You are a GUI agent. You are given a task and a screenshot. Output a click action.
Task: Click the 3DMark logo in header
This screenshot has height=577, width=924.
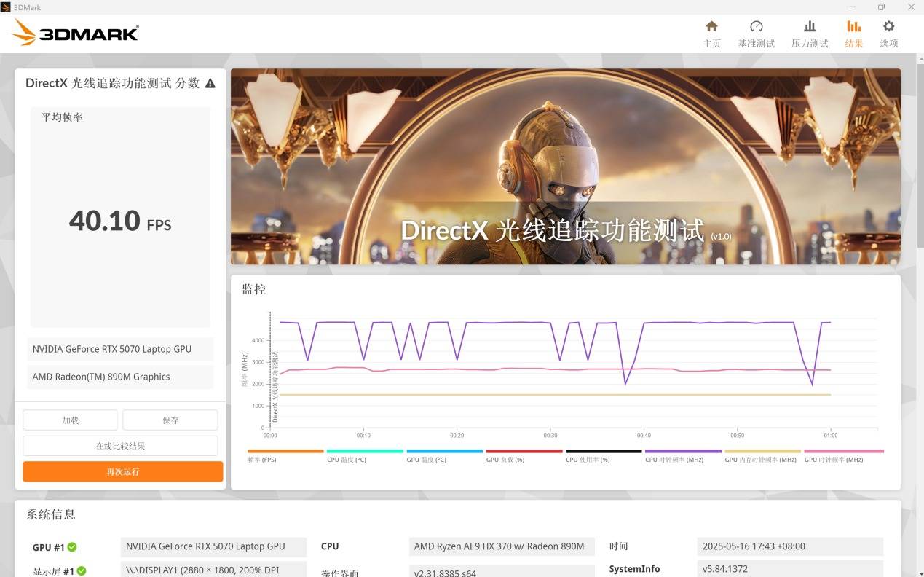pos(76,33)
